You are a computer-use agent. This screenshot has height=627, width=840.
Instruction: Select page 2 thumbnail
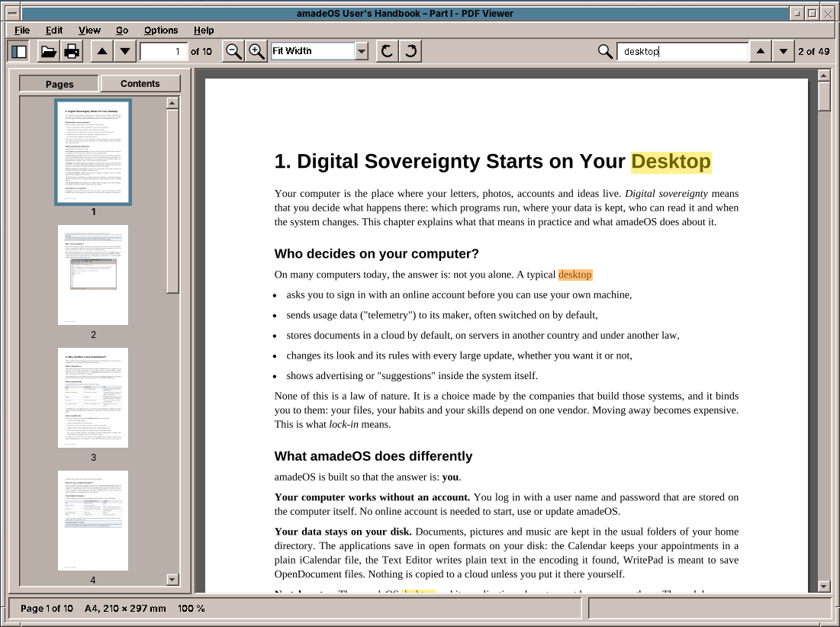tap(93, 275)
